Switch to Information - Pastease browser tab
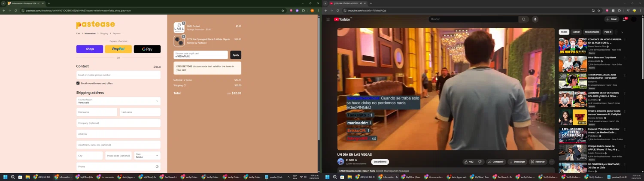644x181 pixels. click(x=26, y=3)
